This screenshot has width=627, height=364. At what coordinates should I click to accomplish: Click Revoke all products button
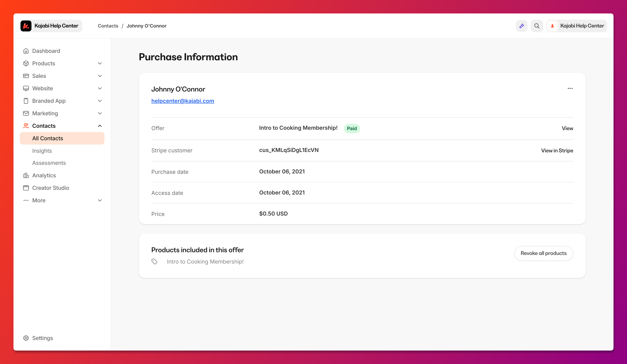click(x=544, y=253)
